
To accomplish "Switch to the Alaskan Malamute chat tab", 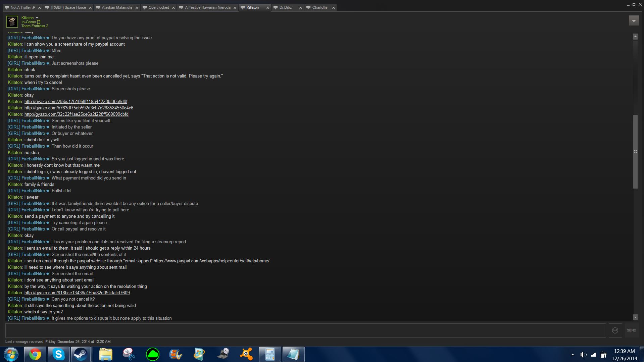I will coord(117,7).
